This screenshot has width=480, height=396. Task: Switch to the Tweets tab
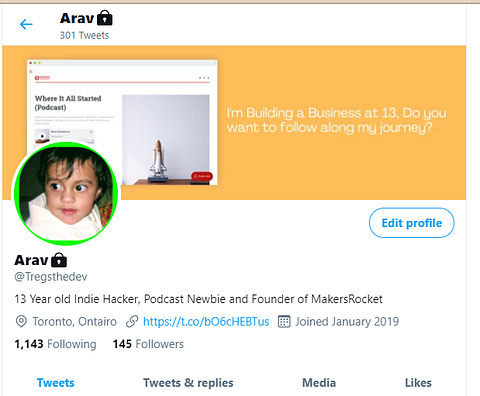56,383
